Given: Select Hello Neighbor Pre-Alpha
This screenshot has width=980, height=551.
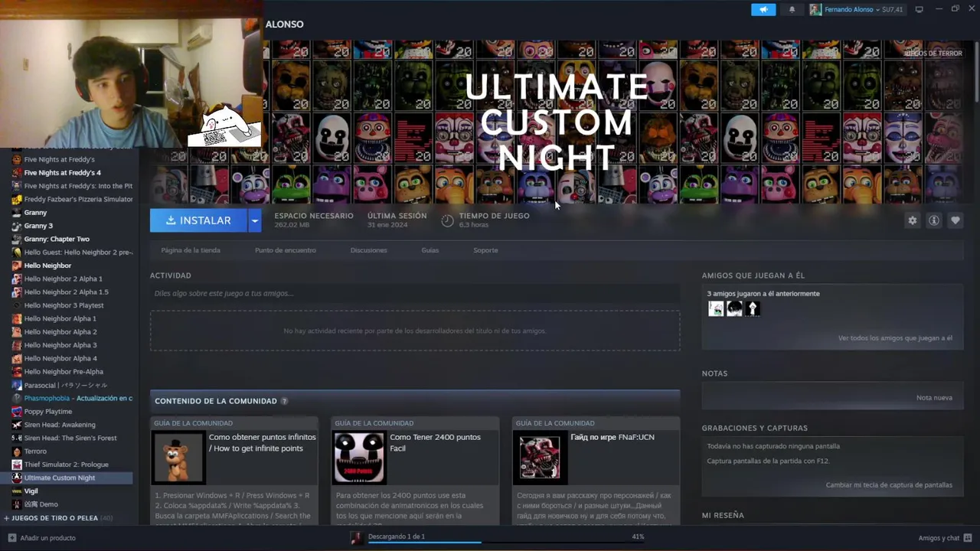Looking at the screenshot, I should (64, 372).
